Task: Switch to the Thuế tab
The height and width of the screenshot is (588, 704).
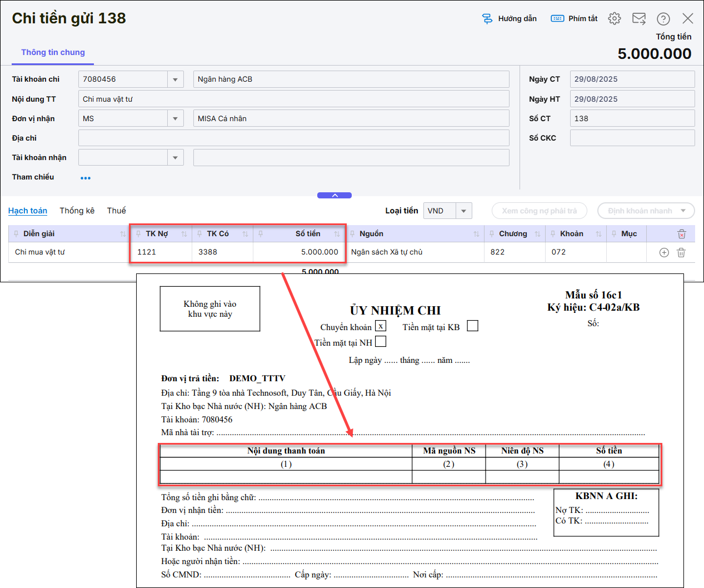Action: [116, 211]
